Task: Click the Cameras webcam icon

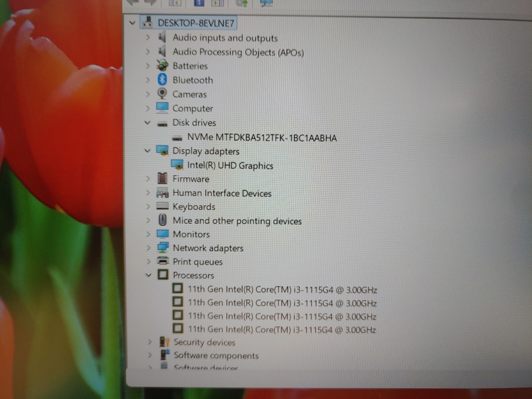Action: click(x=162, y=93)
